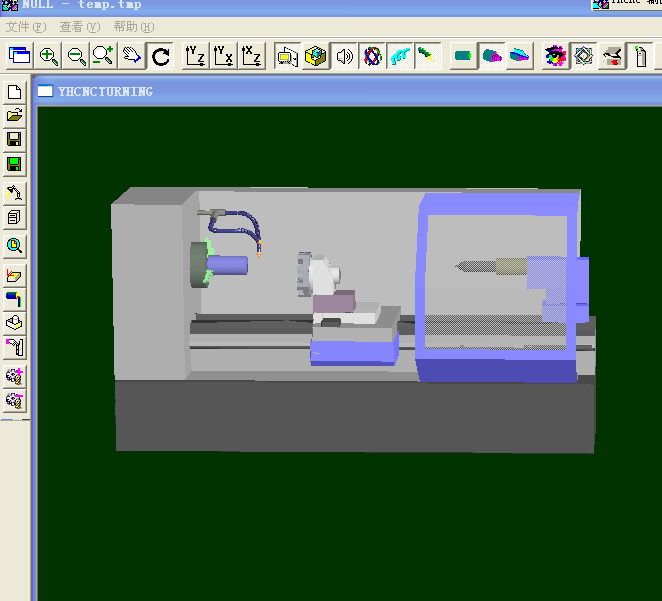
Task: Save with the black floppy disk icon
Action: pyautogui.click(x=14, y=139)
